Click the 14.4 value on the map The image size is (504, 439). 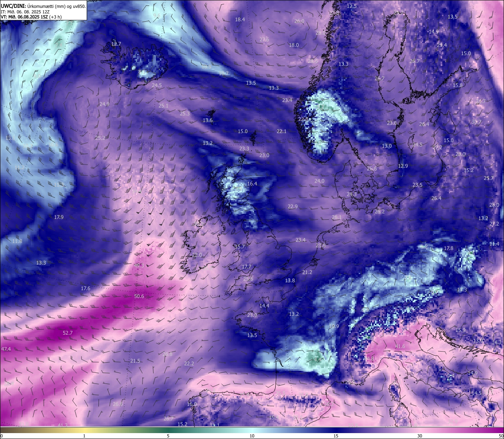(x=264, y=306)
